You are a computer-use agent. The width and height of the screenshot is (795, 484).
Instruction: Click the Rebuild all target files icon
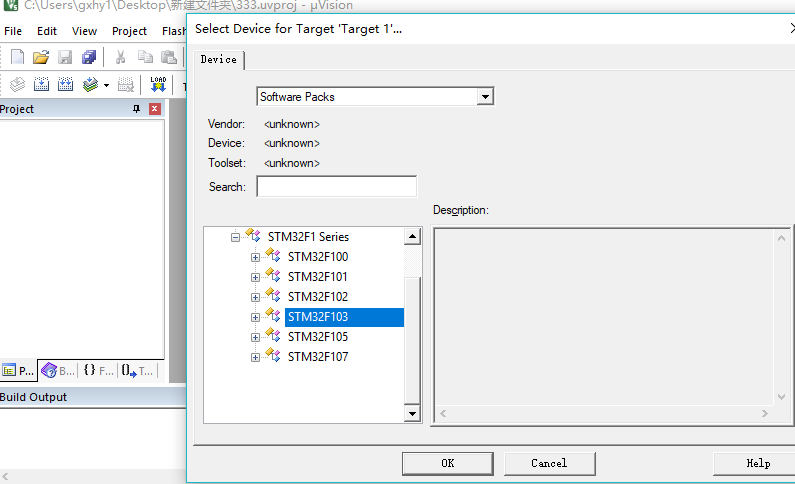coord(65,84)
